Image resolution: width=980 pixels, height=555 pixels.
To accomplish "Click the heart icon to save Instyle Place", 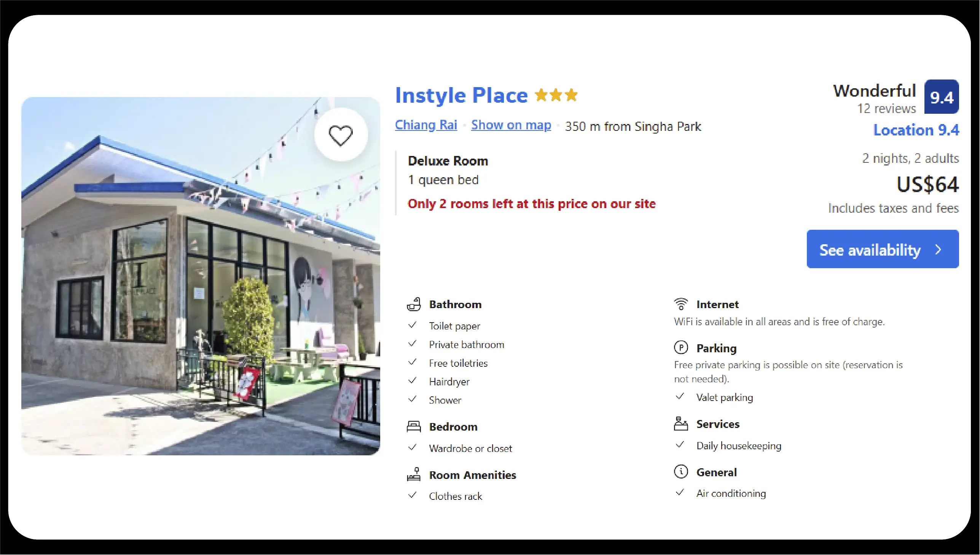I will click(x=341, y=134).
